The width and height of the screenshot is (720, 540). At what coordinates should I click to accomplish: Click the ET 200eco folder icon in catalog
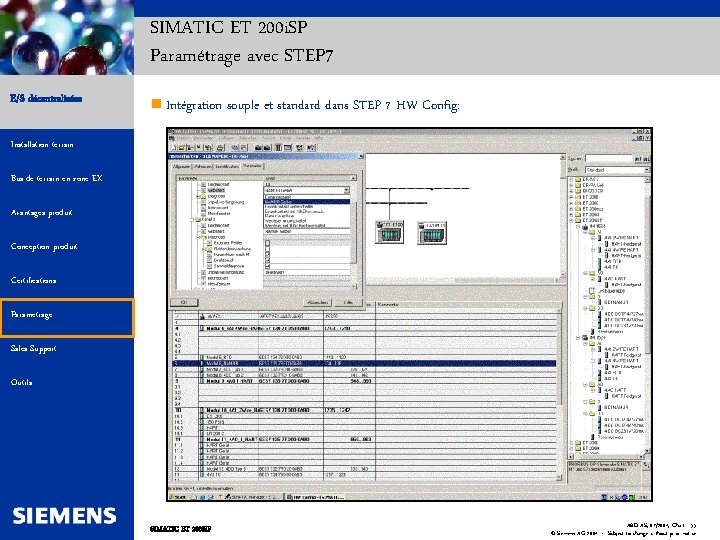click(x=579, y=208)
